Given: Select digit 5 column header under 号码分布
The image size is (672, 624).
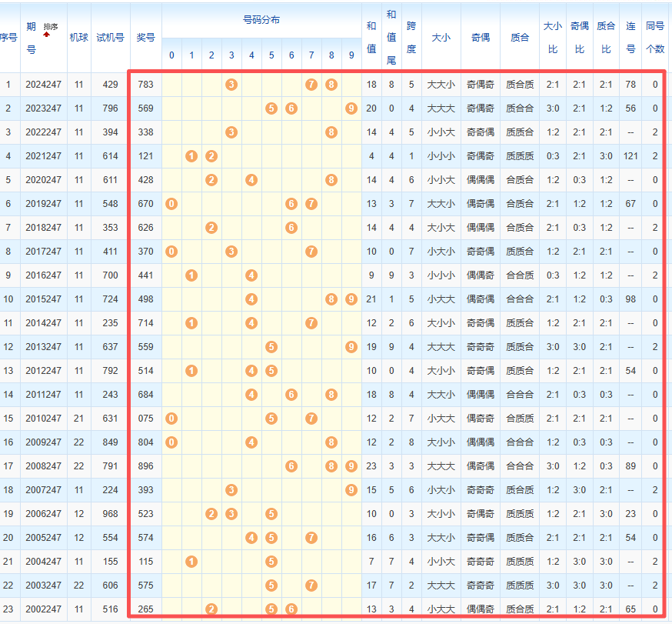Looking at the screenshot, I should [271, 55].
